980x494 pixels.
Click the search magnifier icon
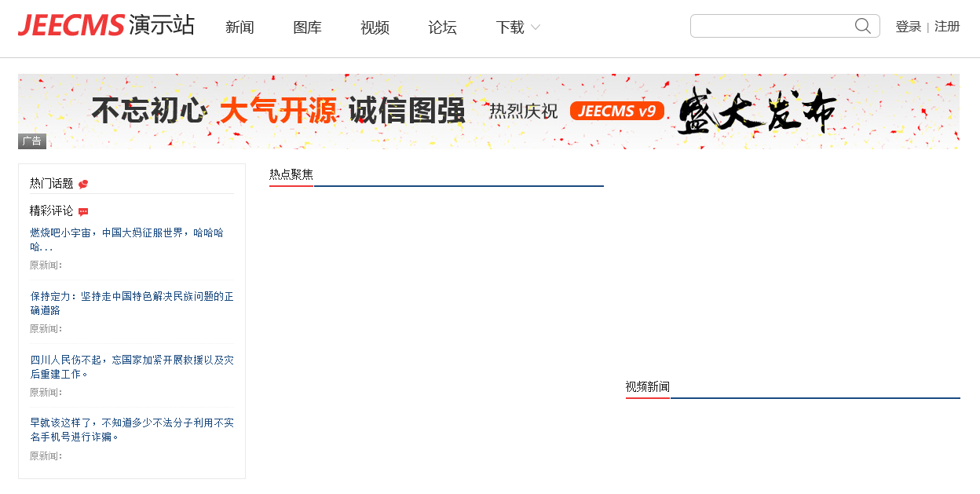[862, 26]
